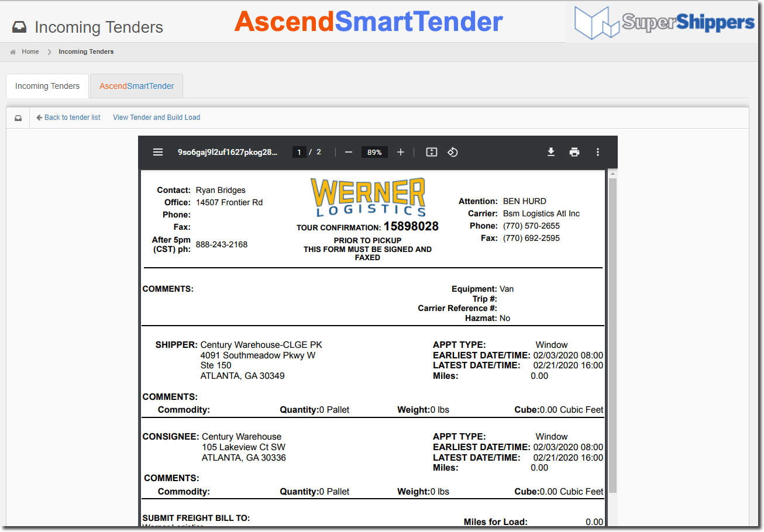Click the attention name BEN HURD
The width and height of the screenshot is (764, 532).
coord(524,201)
